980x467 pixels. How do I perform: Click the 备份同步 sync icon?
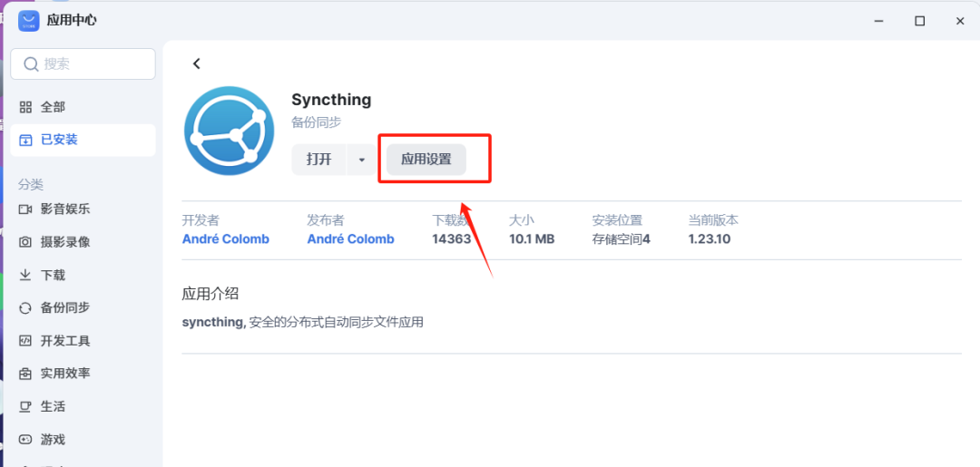[x=25, y=307]
